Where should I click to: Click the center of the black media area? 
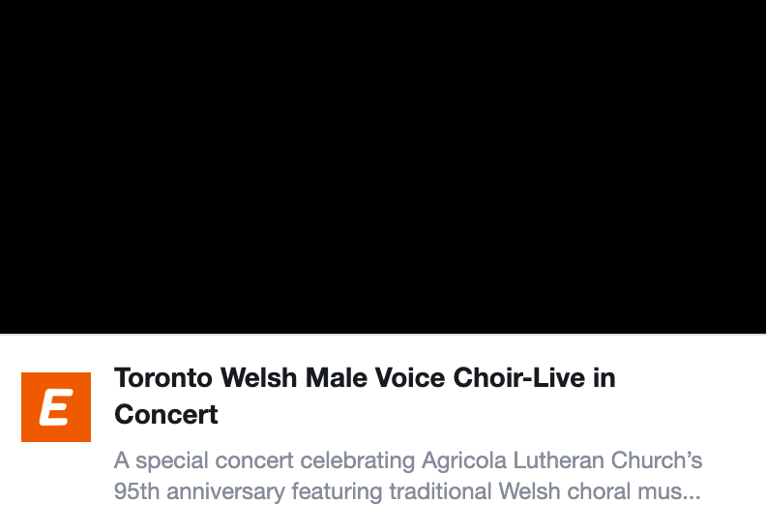pos(383,166)
